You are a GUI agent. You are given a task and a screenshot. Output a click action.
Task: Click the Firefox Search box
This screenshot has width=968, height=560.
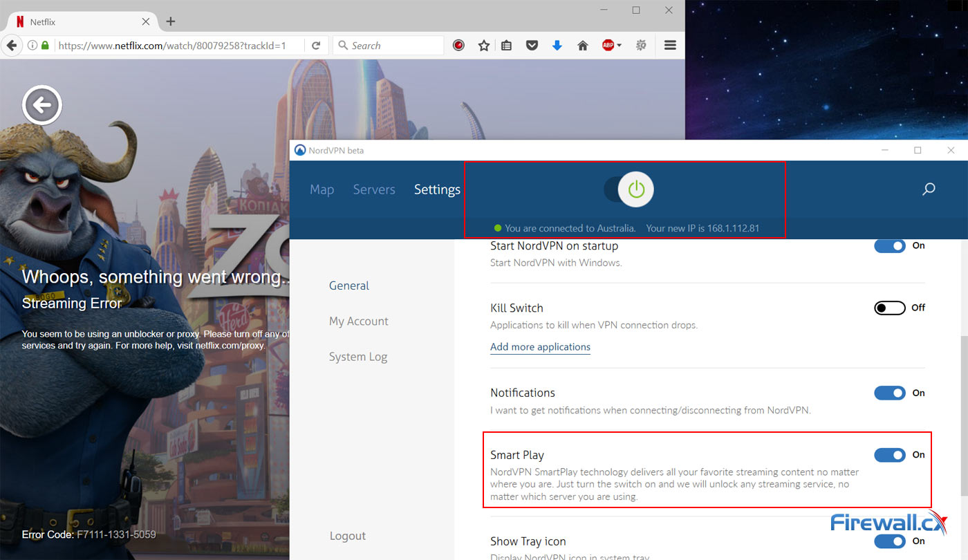coord(388,46)
